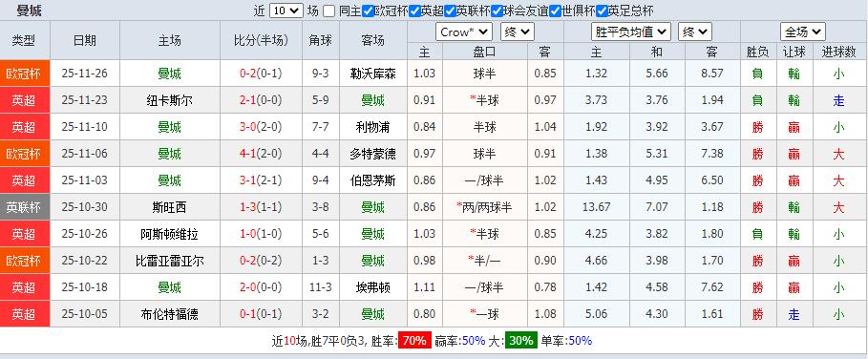
Task: Open the 全场 dropdown
Action: pos(803,32)
